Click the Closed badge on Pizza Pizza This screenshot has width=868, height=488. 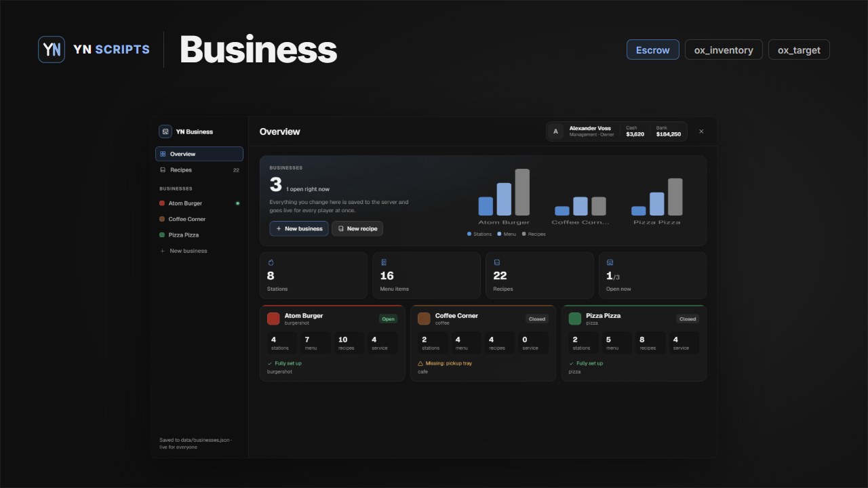[688, 319]
